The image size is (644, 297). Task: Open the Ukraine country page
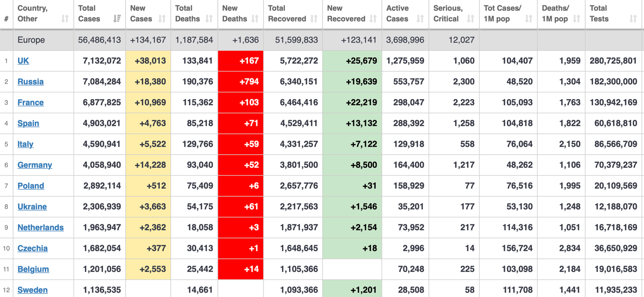32,206
